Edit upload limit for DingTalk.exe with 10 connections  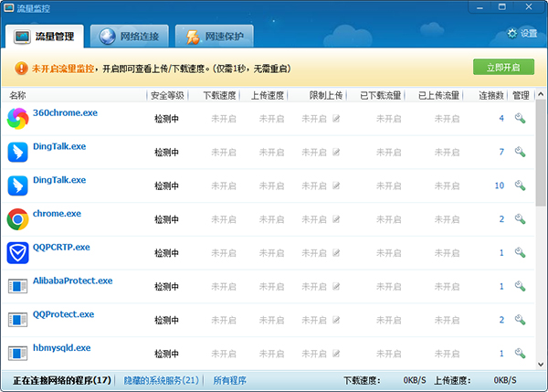tap(336, 185)
